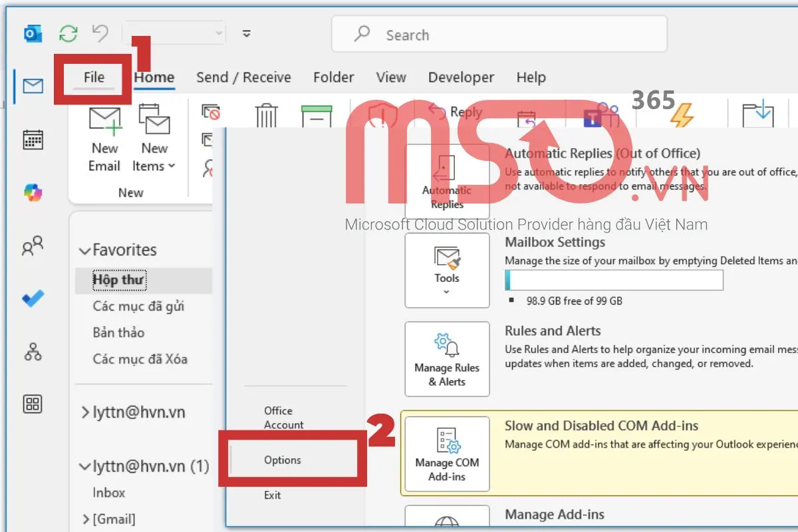Click the mailbox storage usage bar

613,280
